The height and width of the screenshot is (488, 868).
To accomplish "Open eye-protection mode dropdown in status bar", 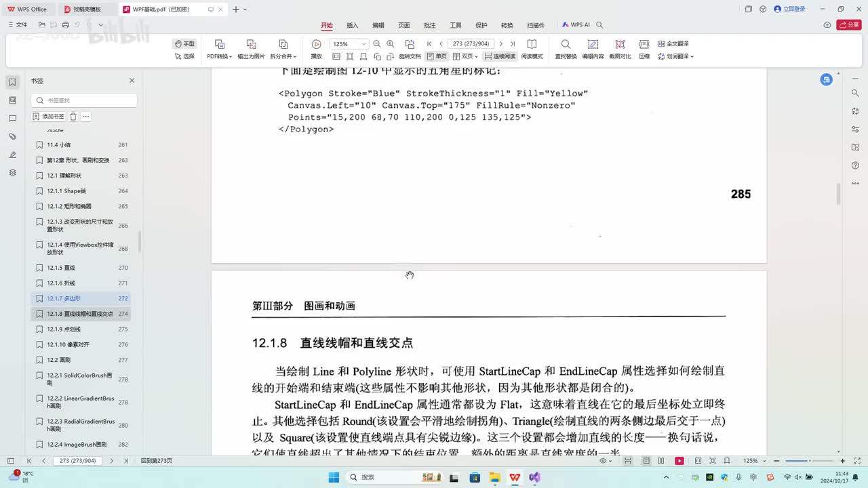I will tap(606, 461).
